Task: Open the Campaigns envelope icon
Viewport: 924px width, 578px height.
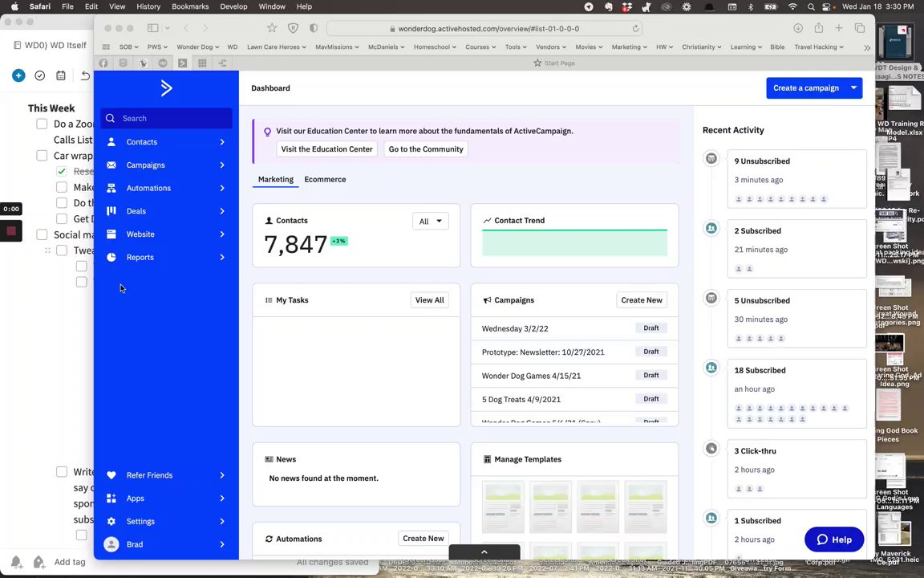Action: click(111, 165)
